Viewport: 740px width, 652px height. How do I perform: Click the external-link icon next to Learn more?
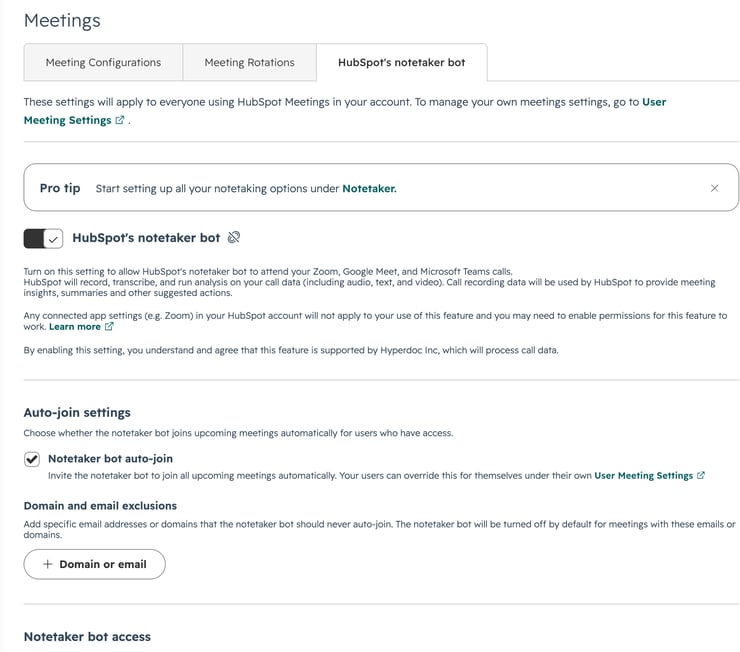click(x=109, y=326)
